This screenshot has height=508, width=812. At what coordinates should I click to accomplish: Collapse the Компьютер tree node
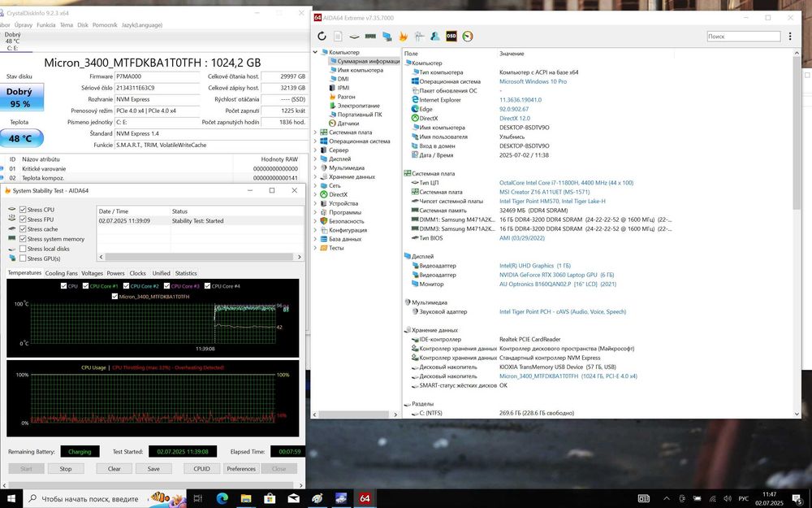(x=315, y=52)
